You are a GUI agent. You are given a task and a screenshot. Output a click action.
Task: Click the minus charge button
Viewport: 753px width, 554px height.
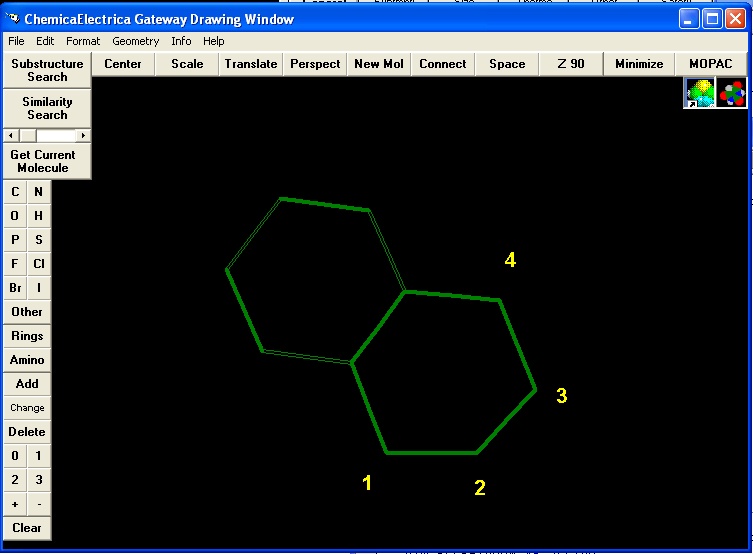39,504
